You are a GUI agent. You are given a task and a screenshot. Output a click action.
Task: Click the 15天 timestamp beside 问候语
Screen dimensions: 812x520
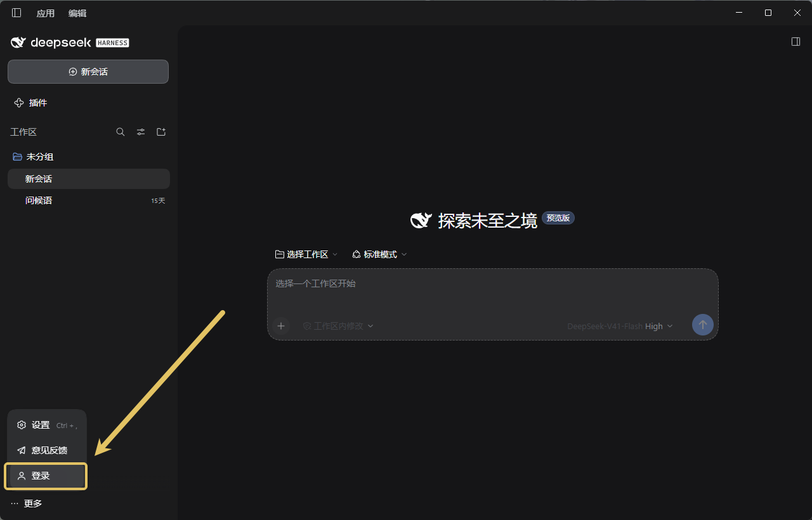(158, 200)
